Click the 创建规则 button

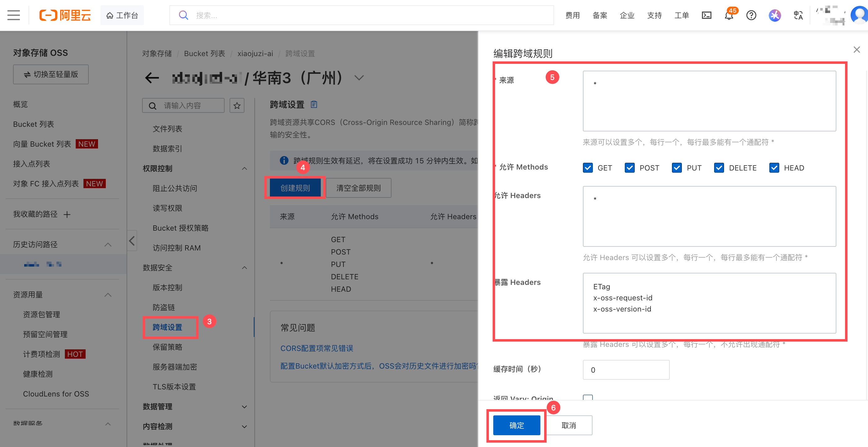[295, 188]
